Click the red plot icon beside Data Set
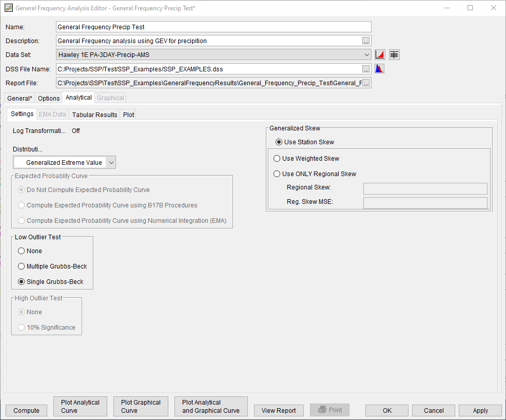The width and height of the screenshot is (506, 420). coord(380,54)
